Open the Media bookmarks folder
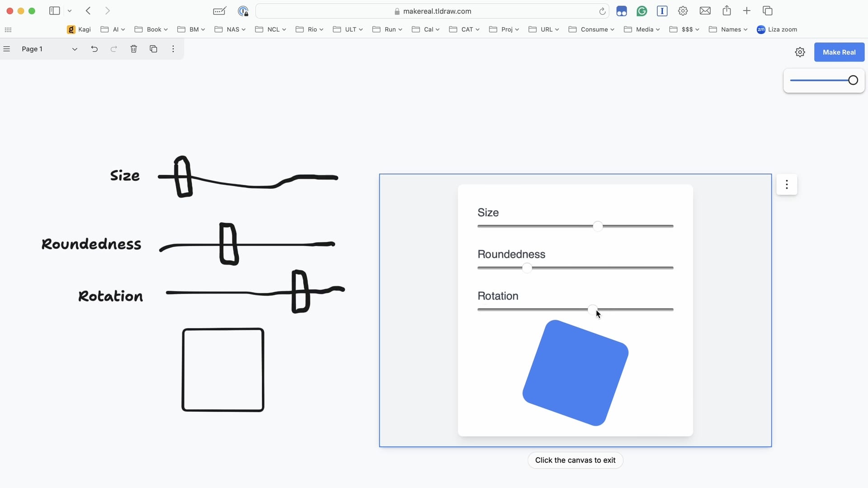Screen dimensions: 868x488 pyautogui.click(x=641, y=29)
